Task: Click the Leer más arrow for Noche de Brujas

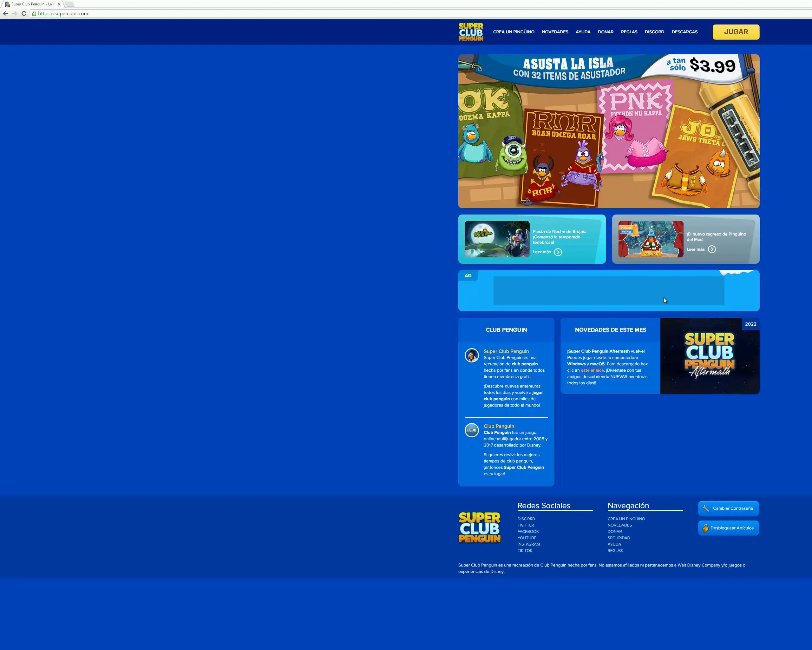Action: [558, 252]
